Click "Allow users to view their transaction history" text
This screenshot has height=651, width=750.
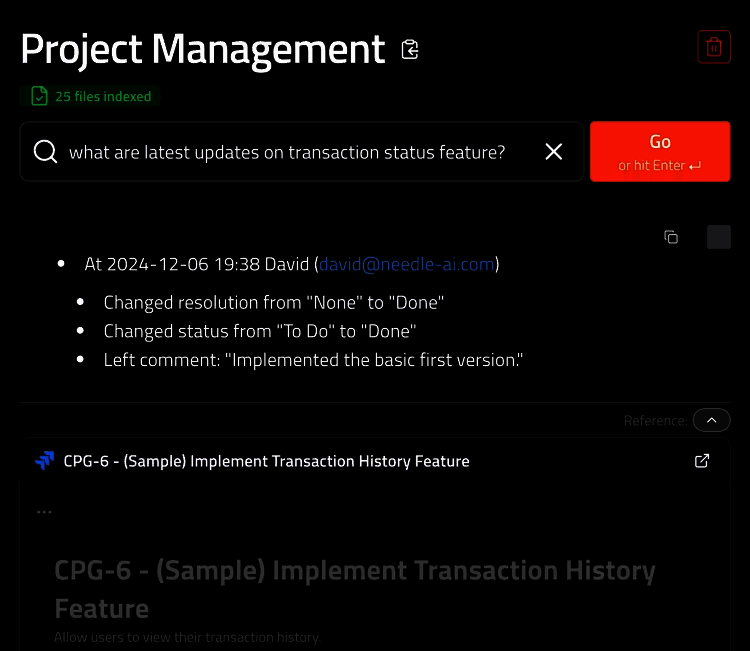187,637
